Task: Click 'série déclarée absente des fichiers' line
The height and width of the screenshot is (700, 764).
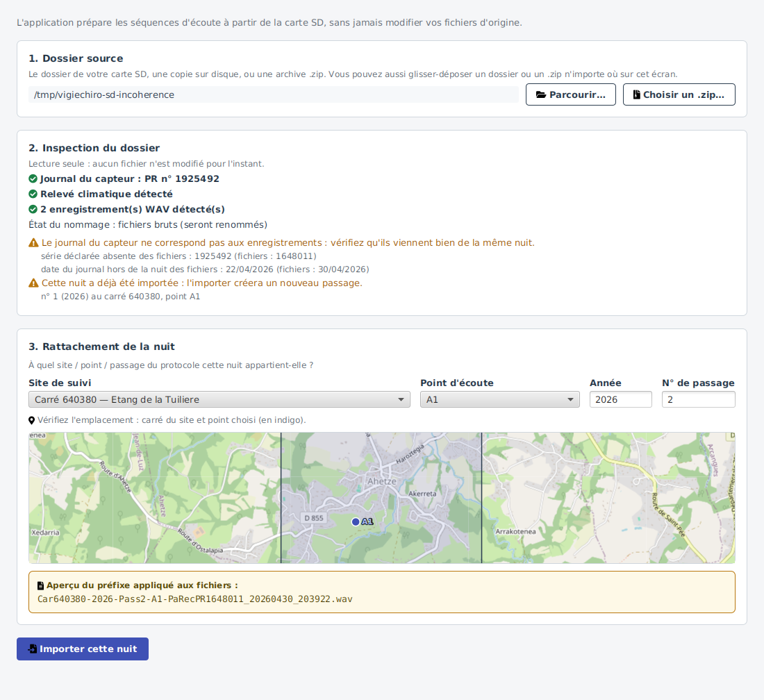Action: click(x=178, y=256)
